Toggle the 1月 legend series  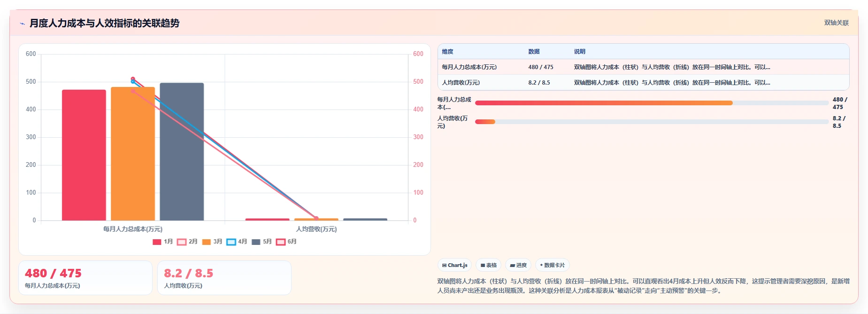pyautogui.click(x=163, y=242)
